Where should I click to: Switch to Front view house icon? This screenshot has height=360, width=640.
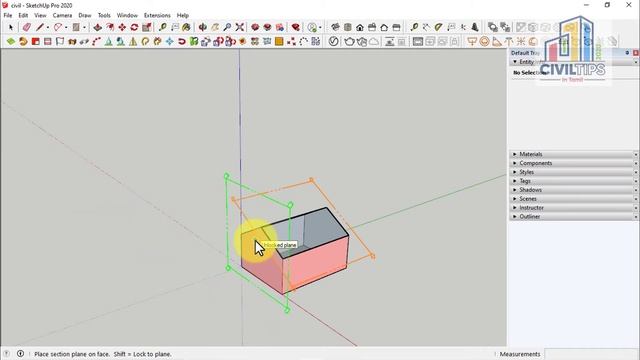360,27
